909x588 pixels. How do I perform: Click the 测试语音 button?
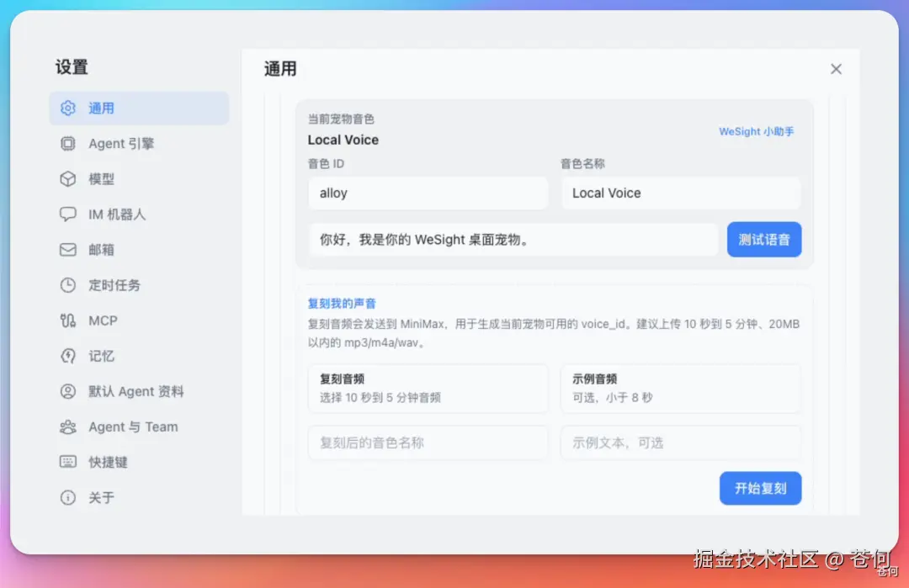[764, 239]
